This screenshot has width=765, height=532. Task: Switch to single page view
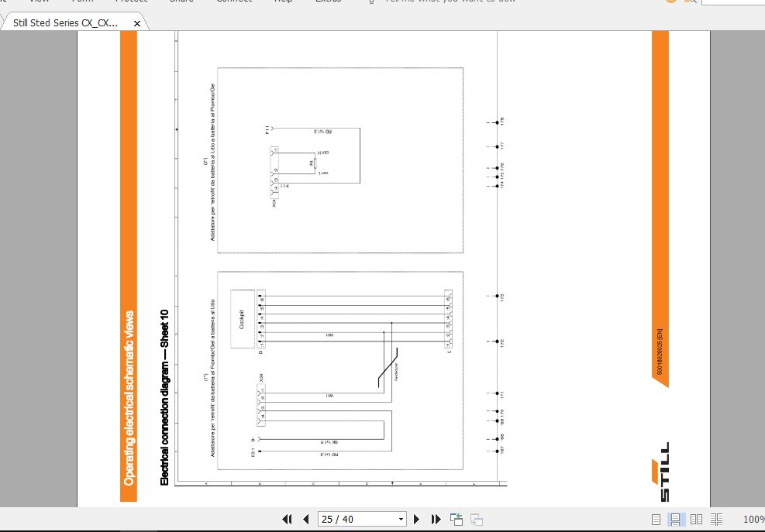pyautogui.click(x=656, y=520)
